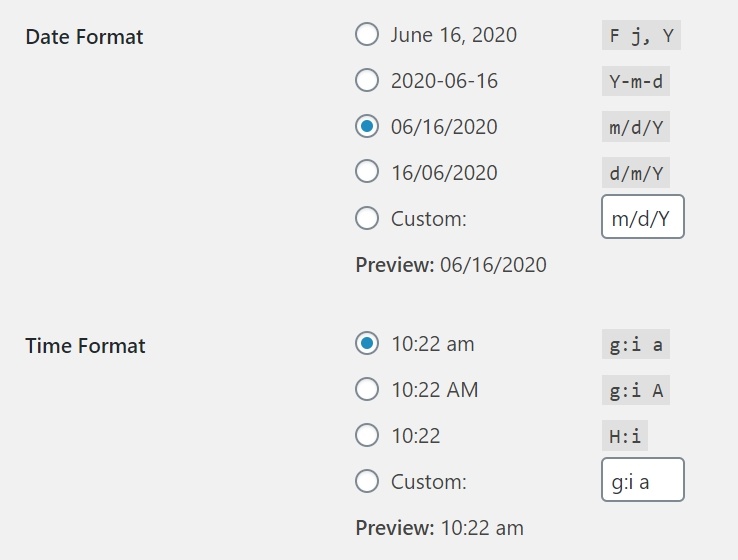Select the 06/16/2020 date format radio
738x560 pixels.
(x=367, y=127)
